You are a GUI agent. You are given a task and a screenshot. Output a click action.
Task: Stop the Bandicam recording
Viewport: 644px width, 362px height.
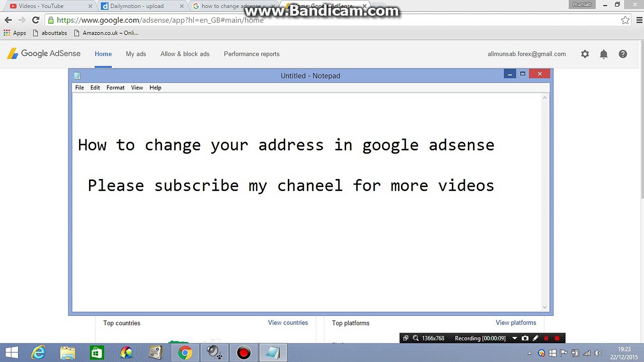[557, 338]
